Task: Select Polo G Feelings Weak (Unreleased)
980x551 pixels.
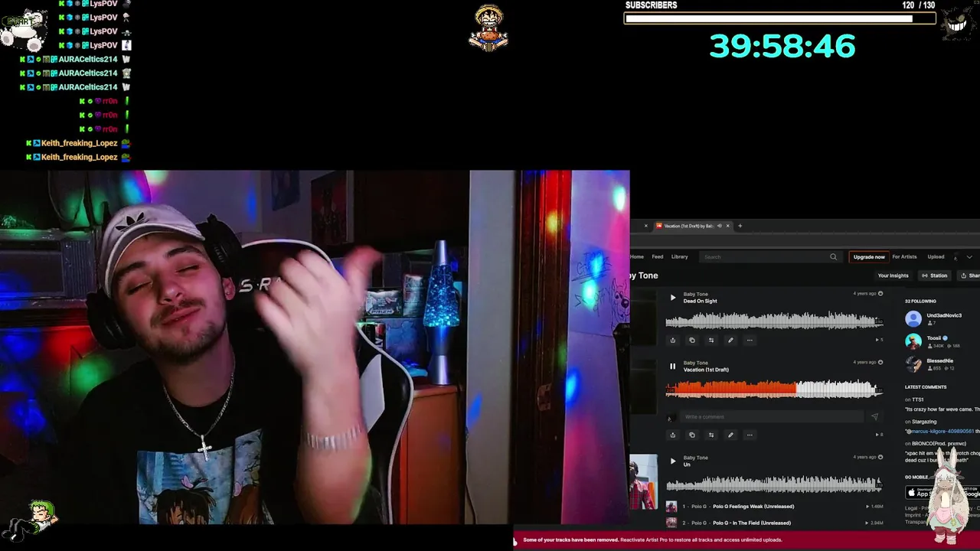Action: (x=753, y=506)
